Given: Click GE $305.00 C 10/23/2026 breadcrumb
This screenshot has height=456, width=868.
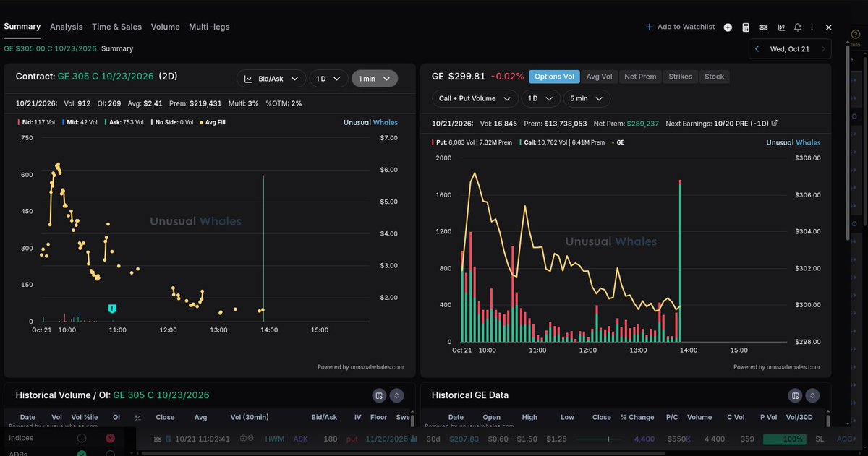Looking at the screenshot, I should (x=50, y=48).
